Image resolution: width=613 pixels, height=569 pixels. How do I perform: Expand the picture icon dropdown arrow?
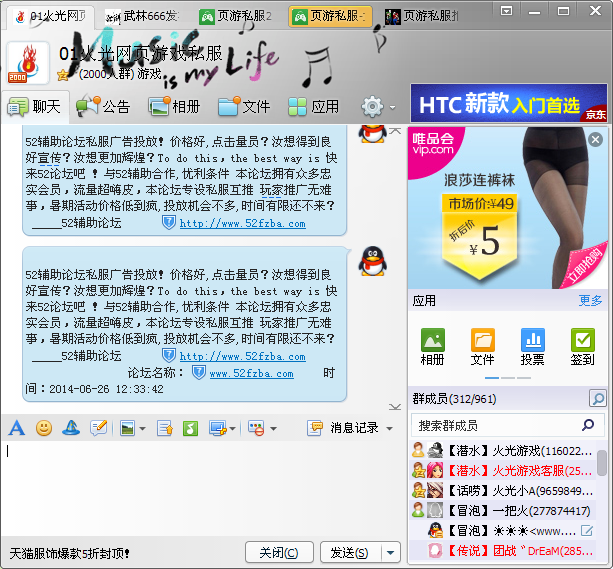(142, 429)
